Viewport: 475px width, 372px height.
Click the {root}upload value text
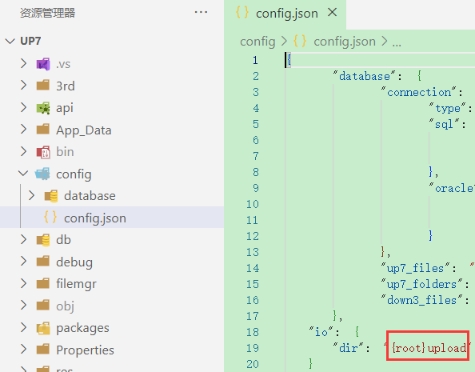429,348
